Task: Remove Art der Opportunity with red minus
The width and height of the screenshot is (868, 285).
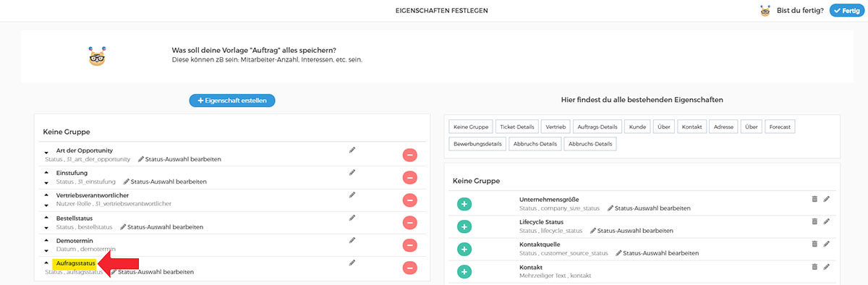Action: 409,155
